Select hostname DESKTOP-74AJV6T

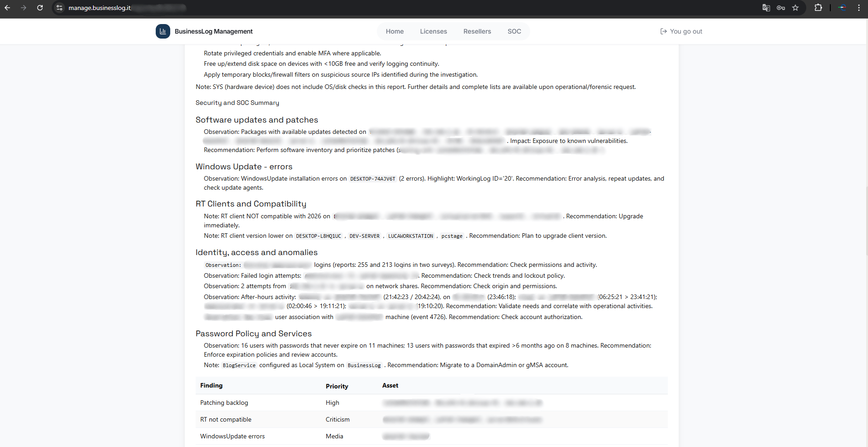pos(373,179)
